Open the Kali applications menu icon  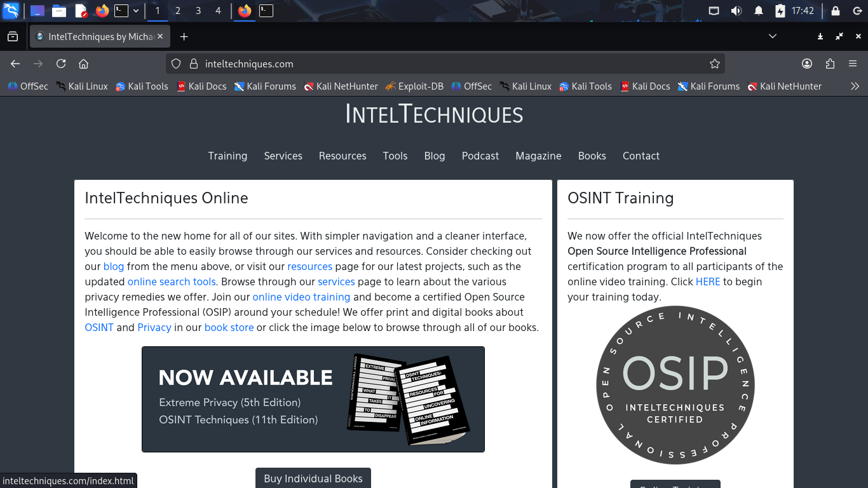[11, 11]
